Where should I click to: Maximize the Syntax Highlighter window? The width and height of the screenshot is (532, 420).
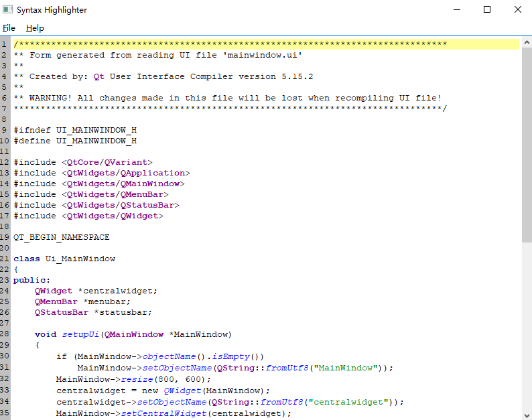(x=487, y=9)
